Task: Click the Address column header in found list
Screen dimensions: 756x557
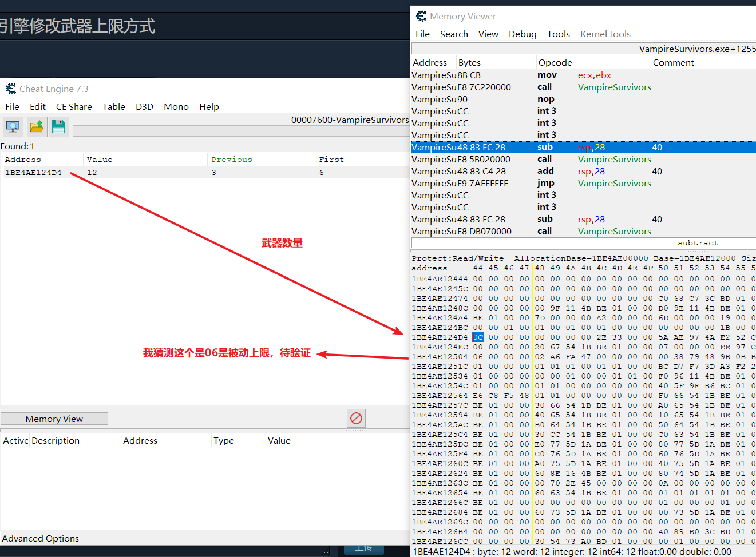Action: [42, 159]
